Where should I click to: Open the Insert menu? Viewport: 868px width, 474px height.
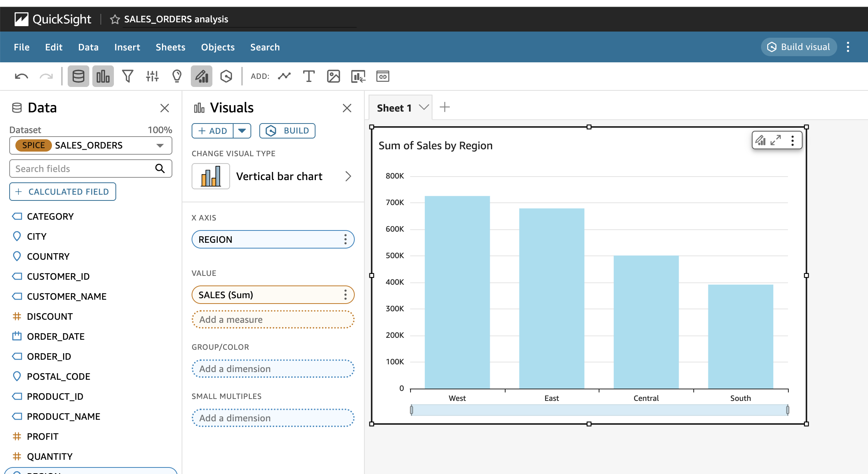pyautogui.click(x=127, y=47)
